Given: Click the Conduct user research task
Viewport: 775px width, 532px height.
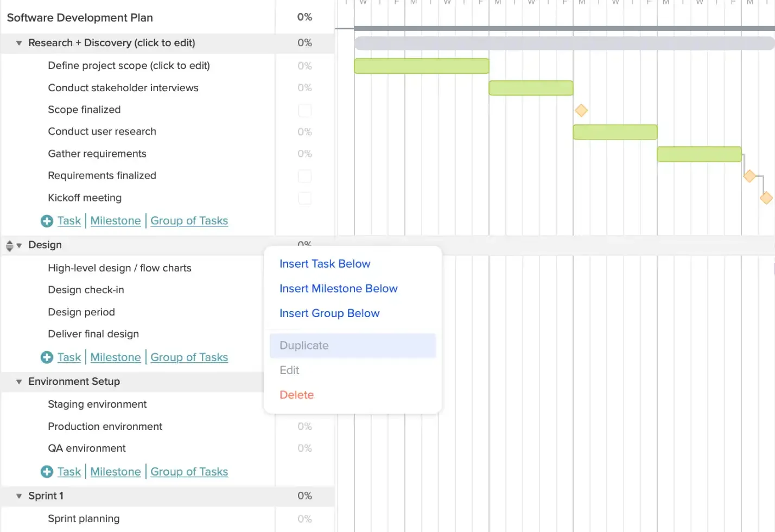Looking at the screenshot, I should [x=102, y=132].
